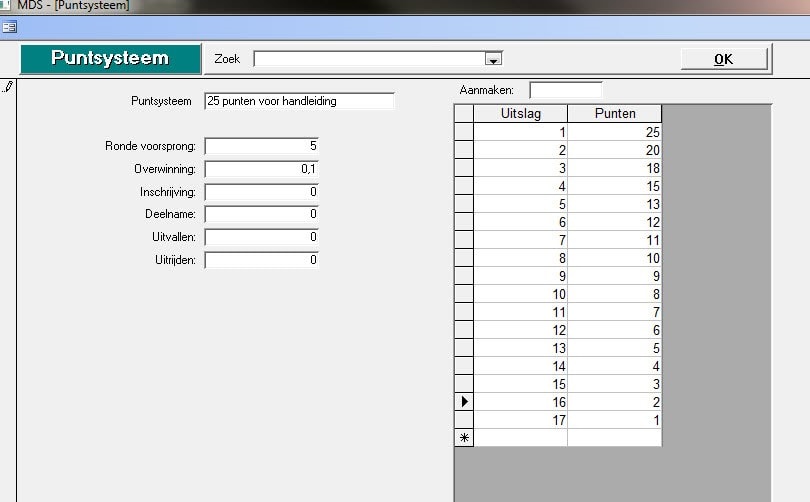Click the OK button
The height and width of the screenshot is (502, 810).
(724, 59)
